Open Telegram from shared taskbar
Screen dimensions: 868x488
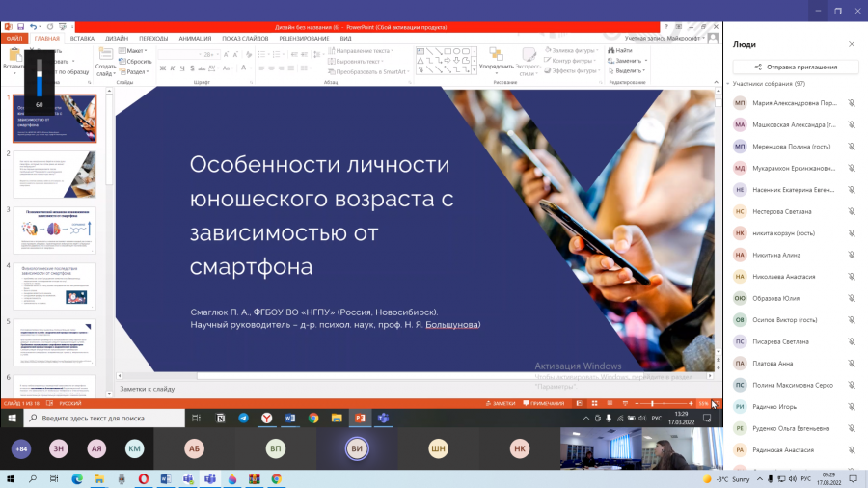(244, 418)
